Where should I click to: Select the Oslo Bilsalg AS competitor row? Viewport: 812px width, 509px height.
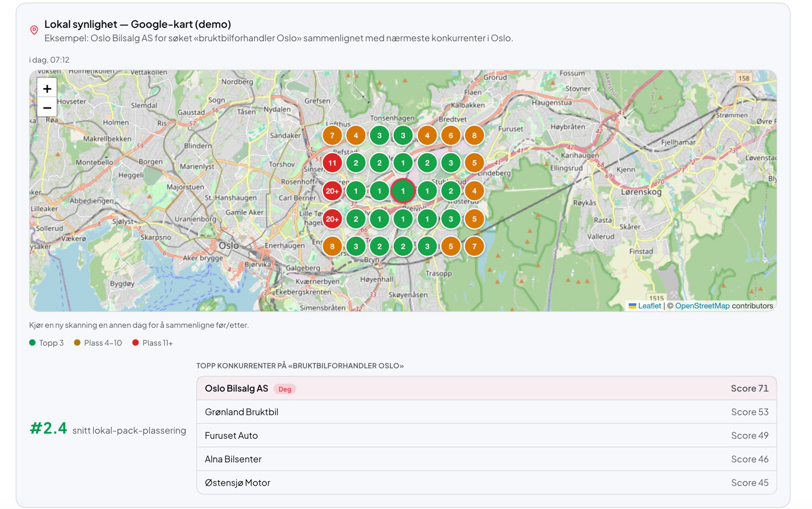(487, 388)
